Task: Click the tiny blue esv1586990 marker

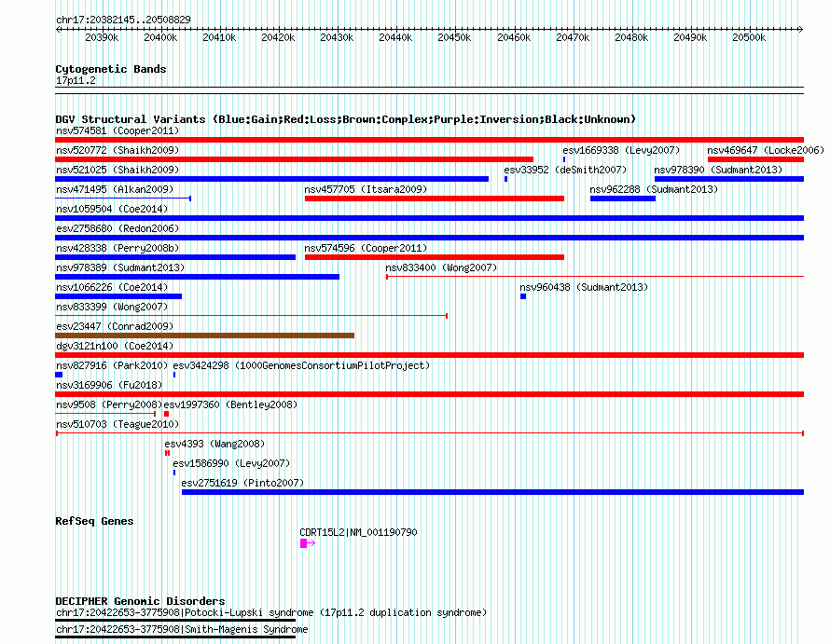Action: (174, 473)
